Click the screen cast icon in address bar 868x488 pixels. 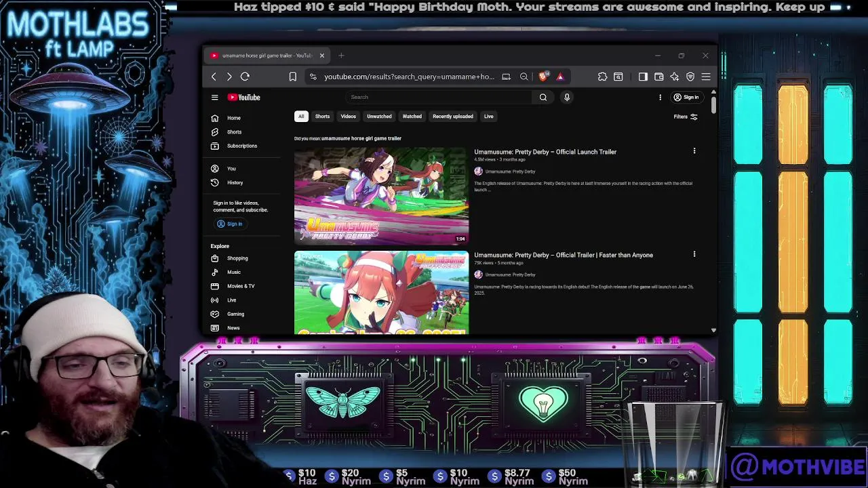[x=506, y=77]
